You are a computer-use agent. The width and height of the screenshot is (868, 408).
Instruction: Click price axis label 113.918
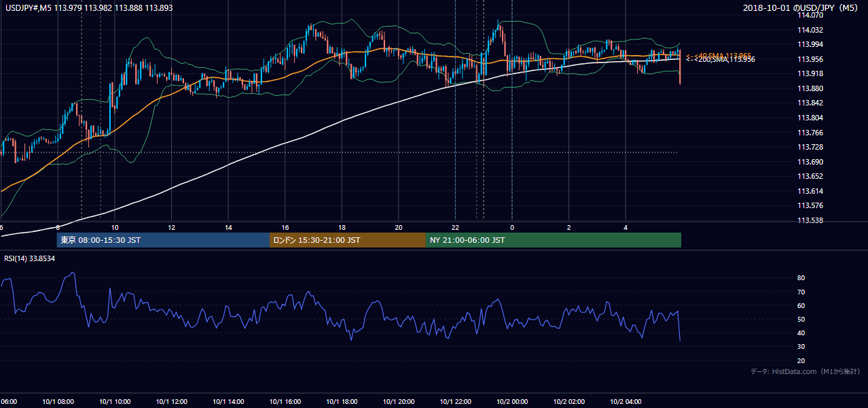point(810,73)
